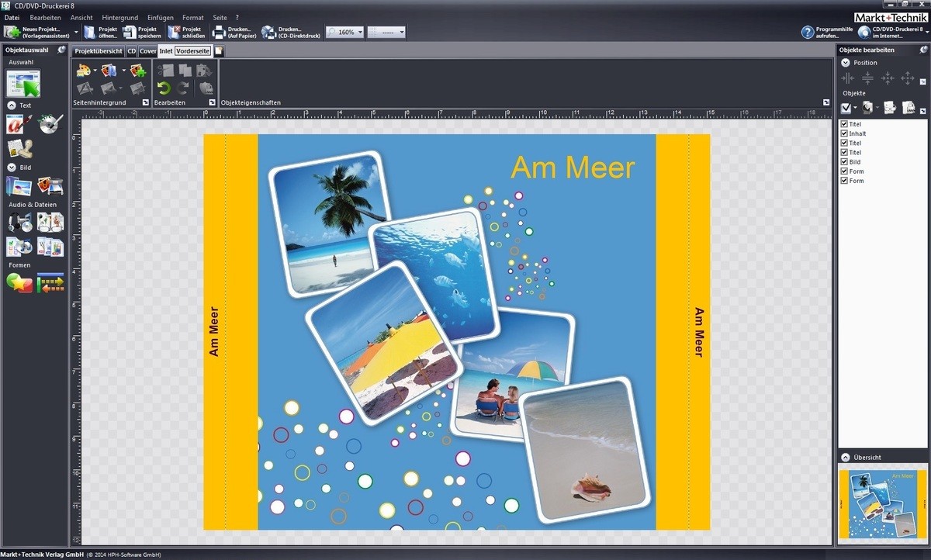Open Programmhilfe aufrufen help icon
Viewport: 931px width, 560px height.
pos(808,32)
